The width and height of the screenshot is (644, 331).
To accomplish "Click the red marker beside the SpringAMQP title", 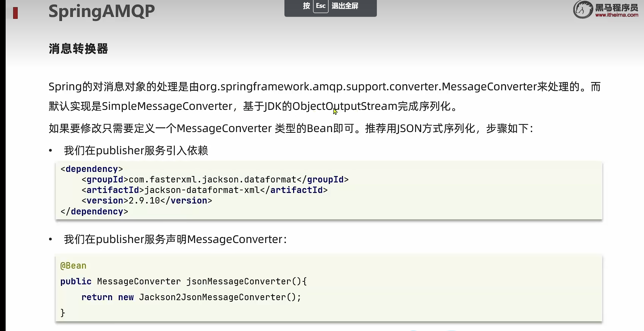I will tap(15, 13).
